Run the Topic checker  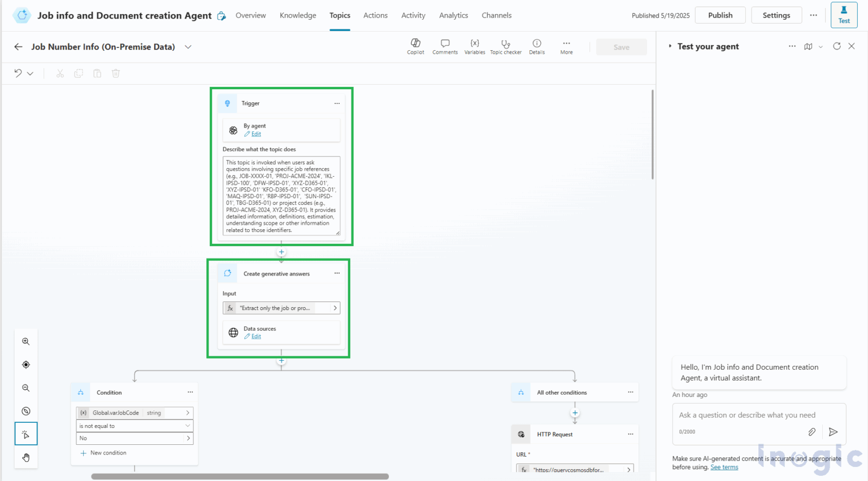coord(506,46)
